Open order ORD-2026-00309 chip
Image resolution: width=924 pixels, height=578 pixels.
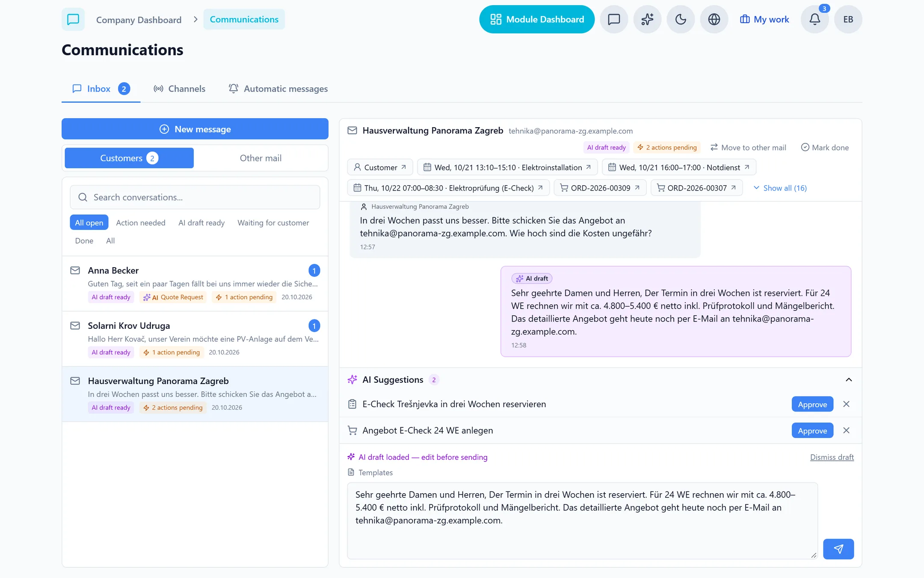[600, 188]
